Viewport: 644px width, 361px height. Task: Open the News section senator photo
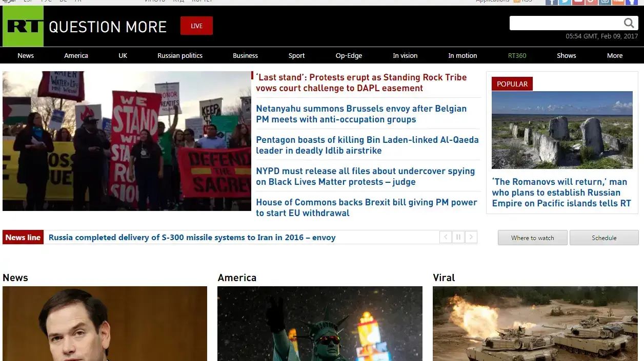[x=105, y=324]
